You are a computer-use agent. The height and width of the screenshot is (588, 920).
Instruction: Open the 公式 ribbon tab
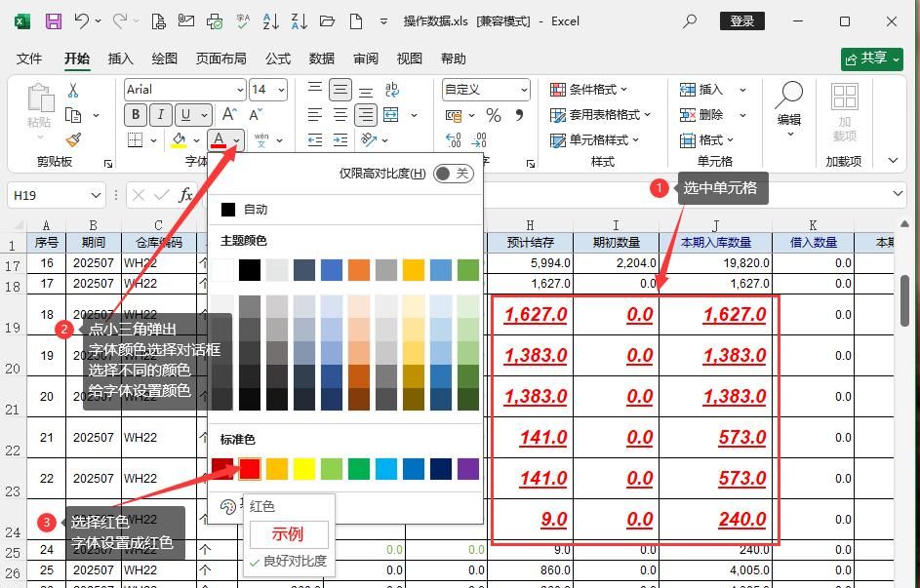tap(278, 59)
